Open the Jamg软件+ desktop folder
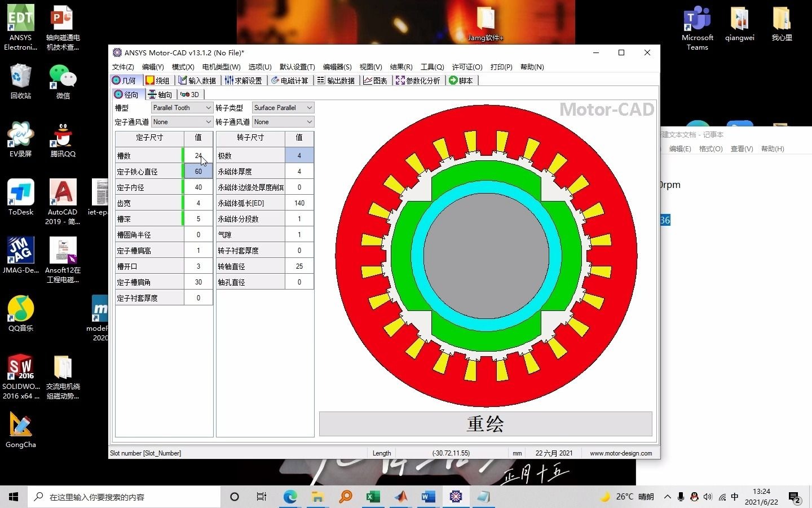 coord(486,24)
